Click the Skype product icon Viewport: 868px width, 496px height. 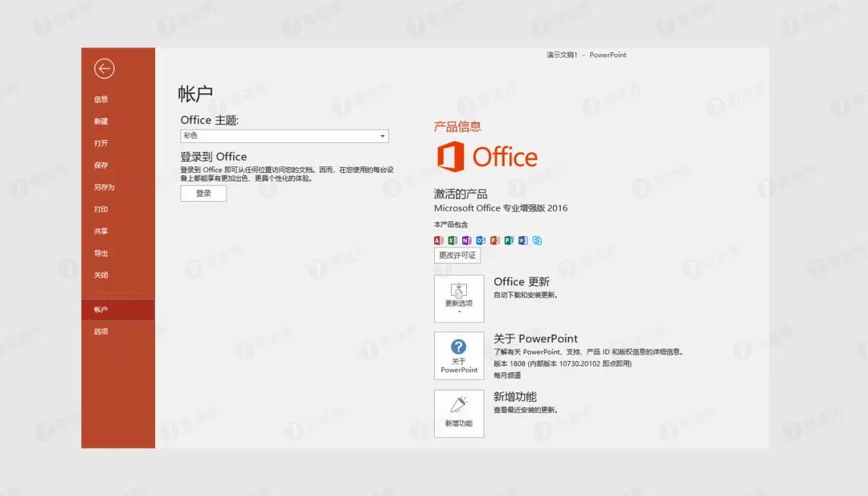point(537,240)
